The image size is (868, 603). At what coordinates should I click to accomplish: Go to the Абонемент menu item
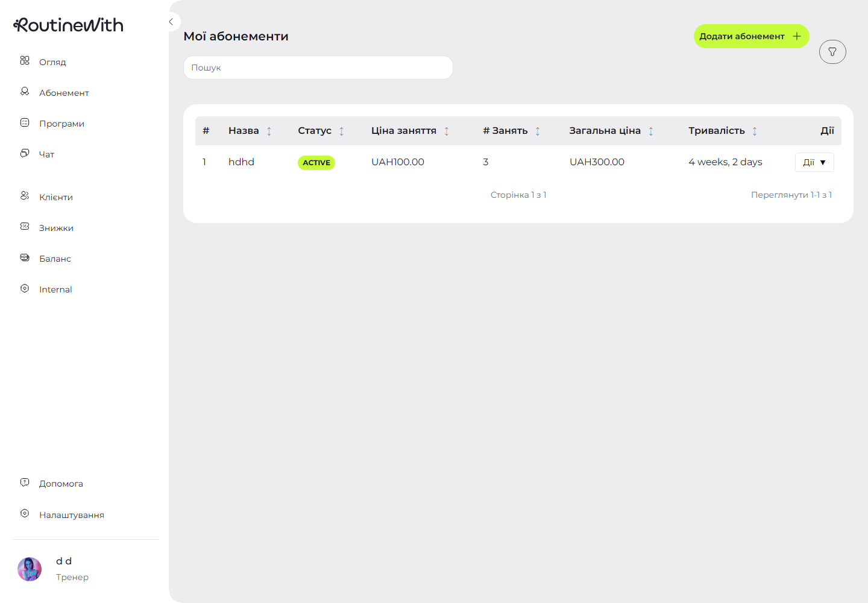point(64,92)
